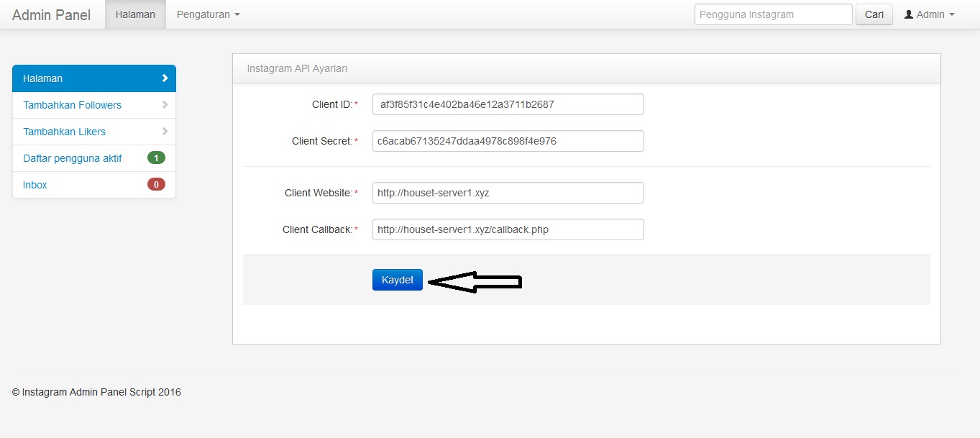Screen dimensions: 980x438
Task: Select the Client Secret input field
Action: pyautogui.click(x=508, y=140)
